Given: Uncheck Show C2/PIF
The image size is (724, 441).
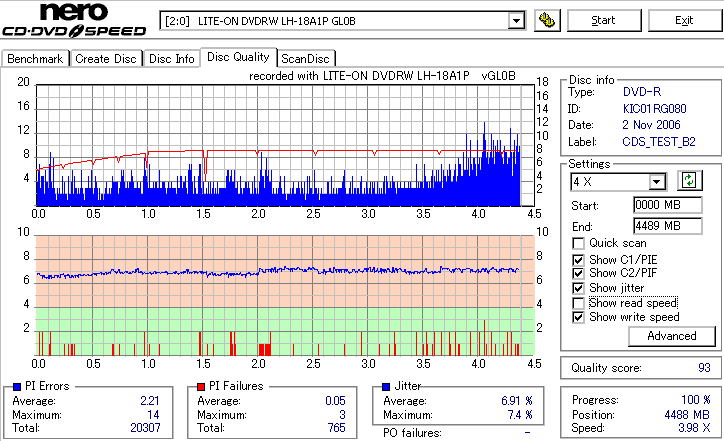Looking at the screenshot, I should [x=578, y=273].
